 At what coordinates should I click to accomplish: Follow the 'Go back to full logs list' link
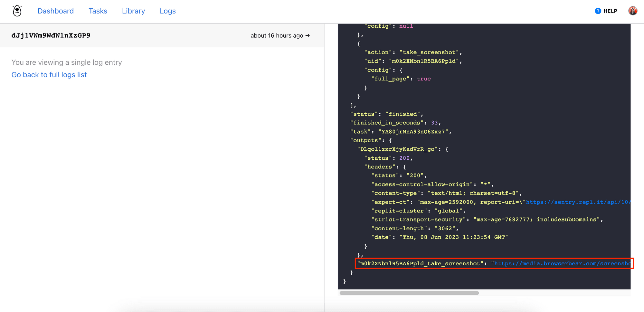coord(49,74)
